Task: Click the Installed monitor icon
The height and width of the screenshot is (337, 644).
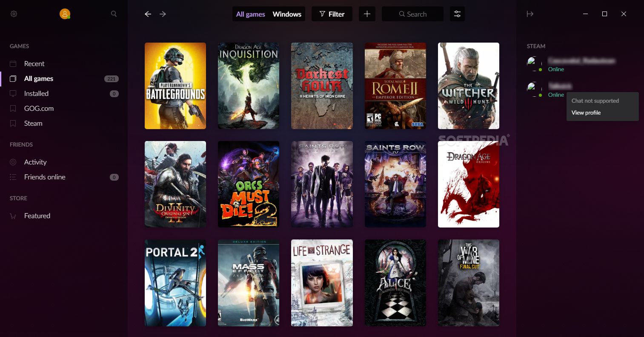Action: coord(13,93)
